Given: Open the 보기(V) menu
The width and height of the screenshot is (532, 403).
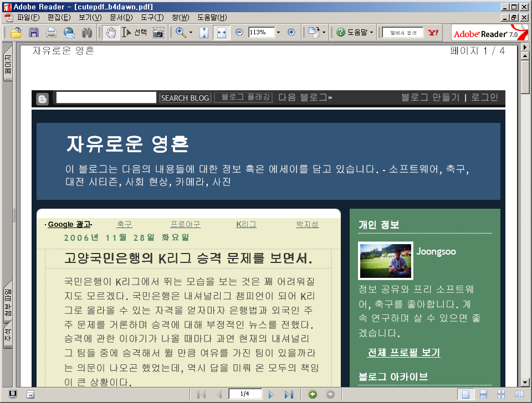Looking at the screenshot, I should [90, 17].
